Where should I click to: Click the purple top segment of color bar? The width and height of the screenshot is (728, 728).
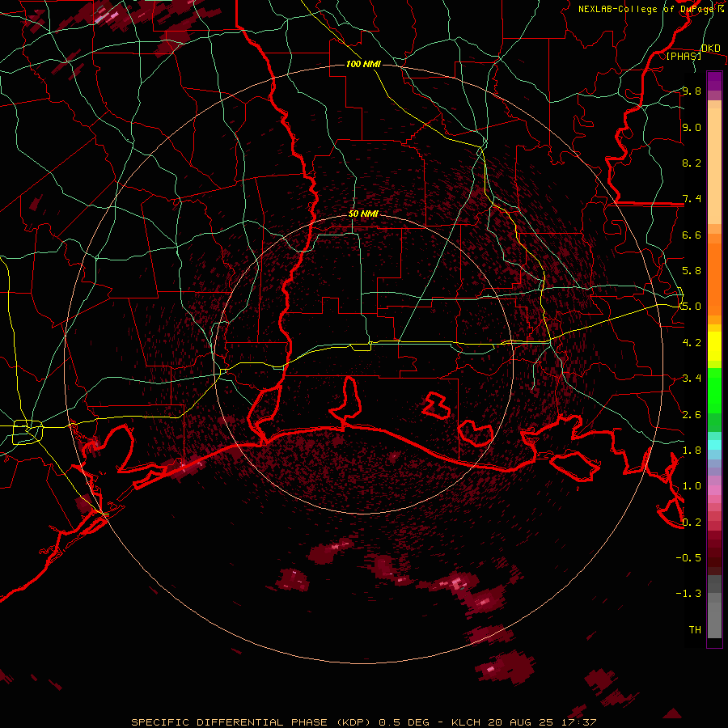click(x=714, y=81)
